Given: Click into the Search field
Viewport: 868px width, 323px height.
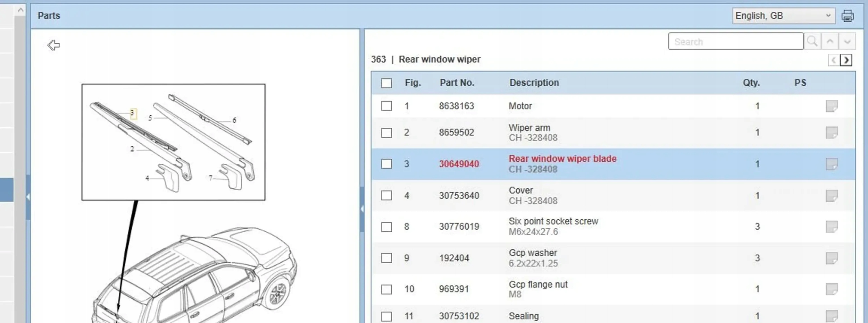Looking at the screenshot, I should (736, 42).
